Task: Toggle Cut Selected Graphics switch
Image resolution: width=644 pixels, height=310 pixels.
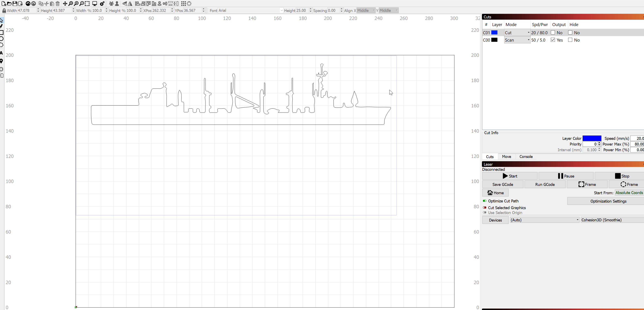Action: click(x=485, y=207)
